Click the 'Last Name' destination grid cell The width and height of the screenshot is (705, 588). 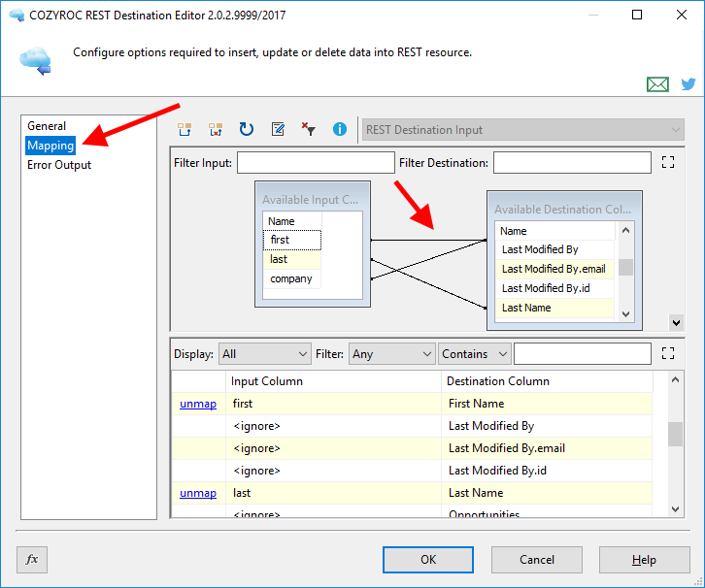[547, 493]
